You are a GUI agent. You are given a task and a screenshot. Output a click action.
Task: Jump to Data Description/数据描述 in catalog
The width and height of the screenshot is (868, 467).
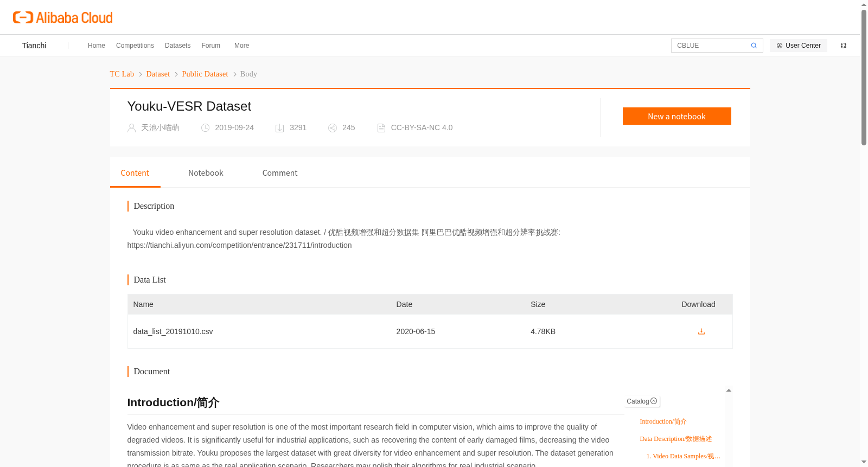(x=675, y=439)
